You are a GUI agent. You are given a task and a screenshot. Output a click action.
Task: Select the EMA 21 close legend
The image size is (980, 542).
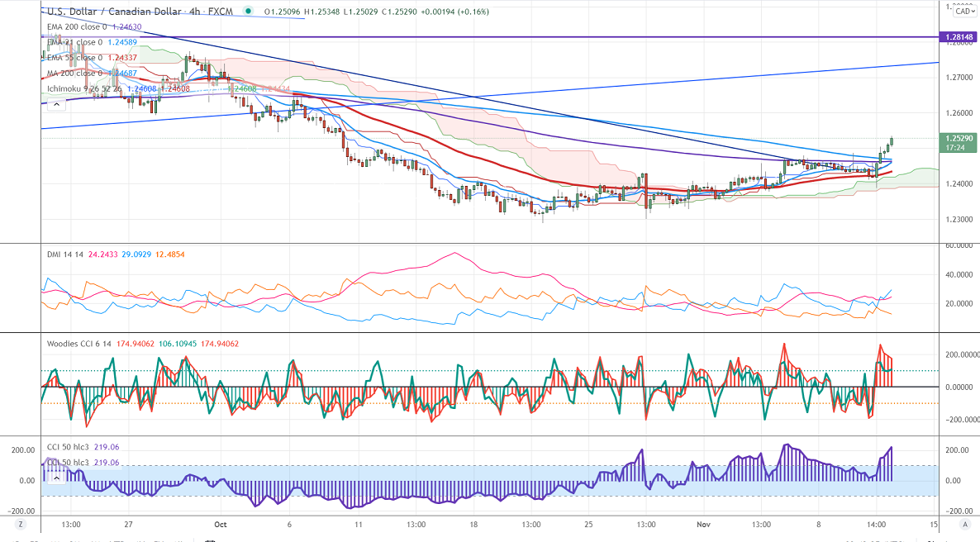coord(75,42)
